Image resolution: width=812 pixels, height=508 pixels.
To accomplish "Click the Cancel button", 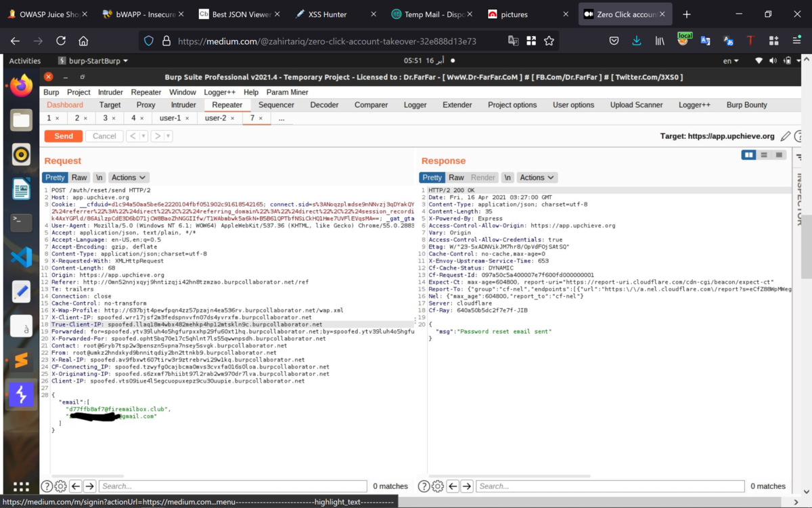I will coord(104,136).
